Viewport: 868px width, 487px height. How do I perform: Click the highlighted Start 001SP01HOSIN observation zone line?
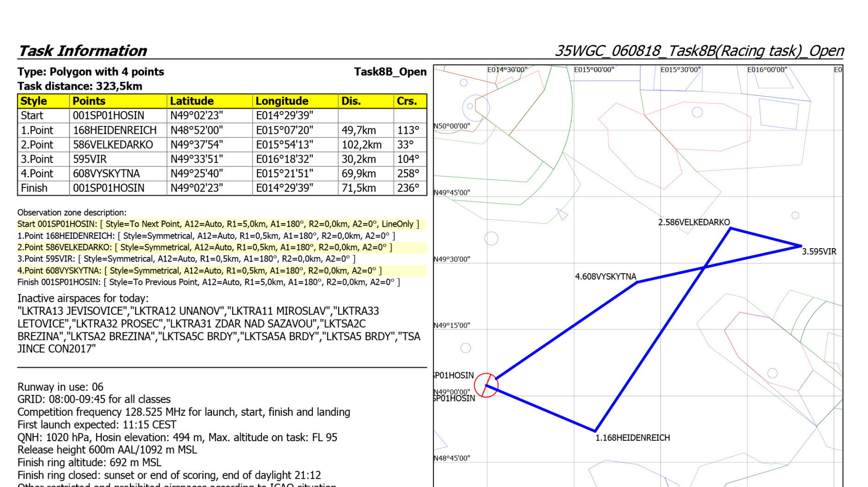click(218, 224)
